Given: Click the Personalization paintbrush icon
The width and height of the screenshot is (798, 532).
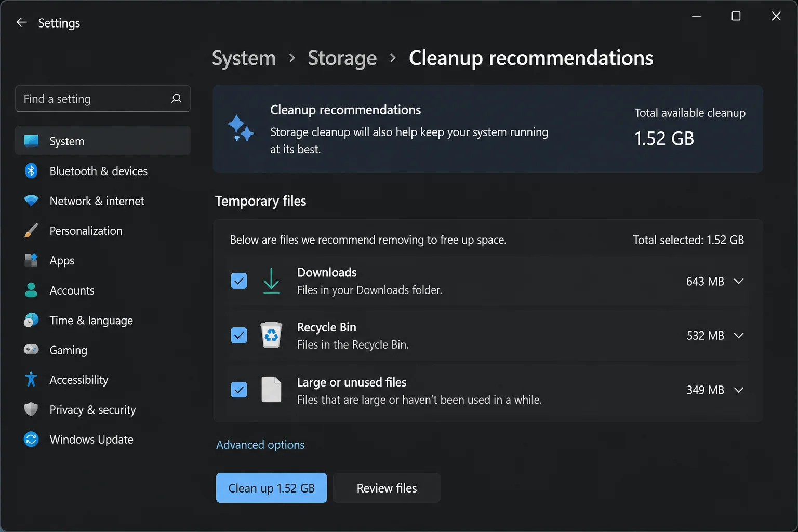Looking at the screenshot, I should (31, 231).
